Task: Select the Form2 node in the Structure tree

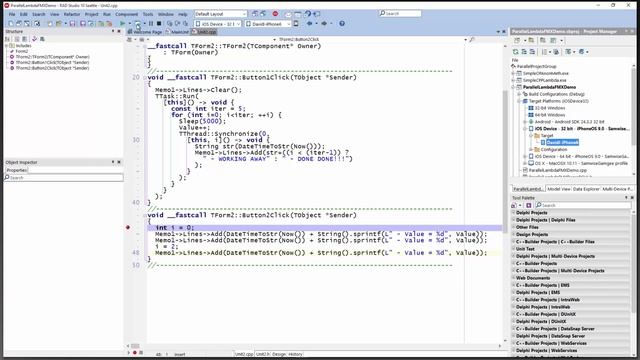Action: (22, 51)
